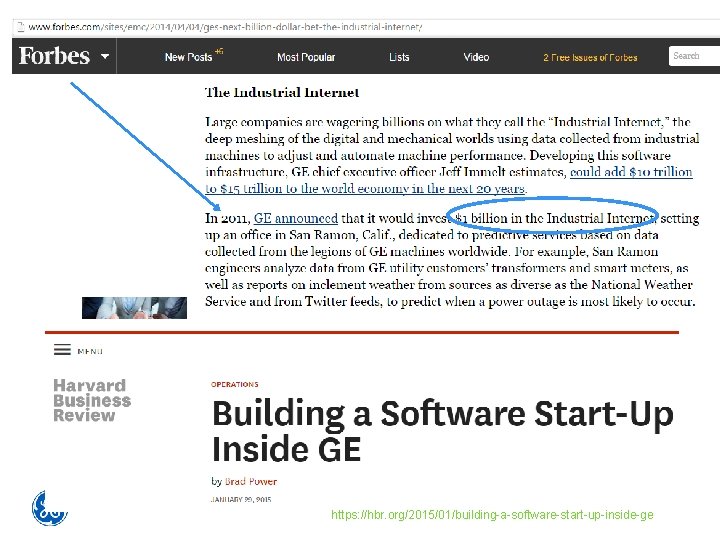This screenshot has height=540, width=720.
Task: Open the hbr.org article URL link
Action: (x=492, y=515)
